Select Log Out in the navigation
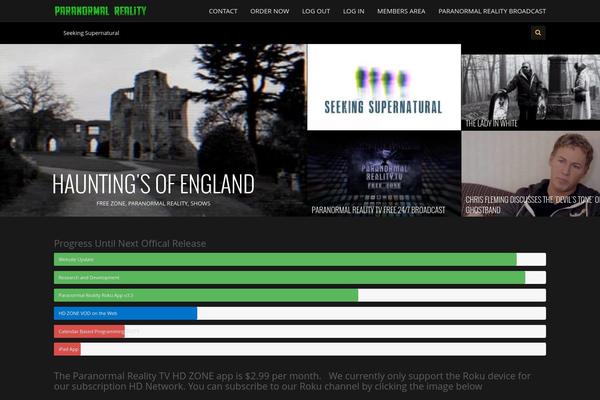600x400 pixels. pos(316,11)
